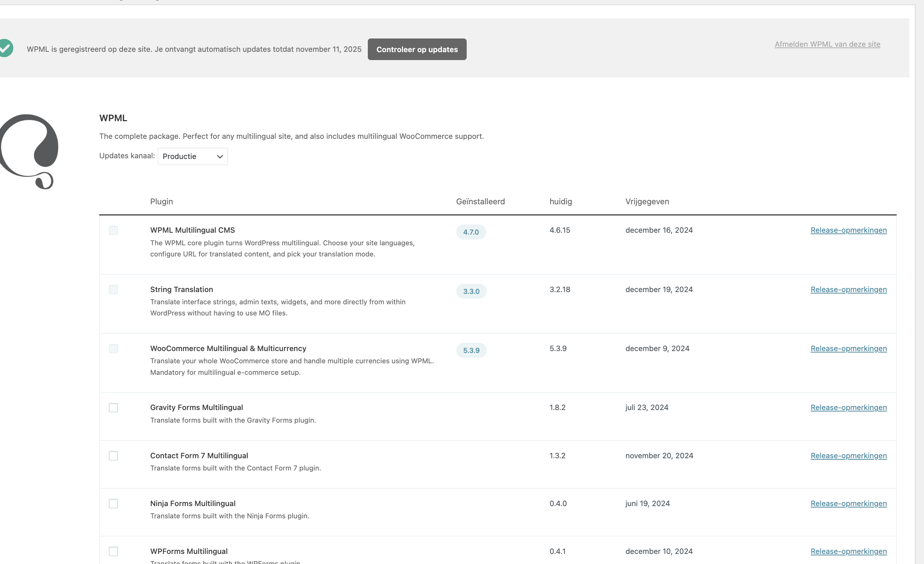
Task: Check the Gravity Forms Multilingual checkbox
Action: (113, 408)
